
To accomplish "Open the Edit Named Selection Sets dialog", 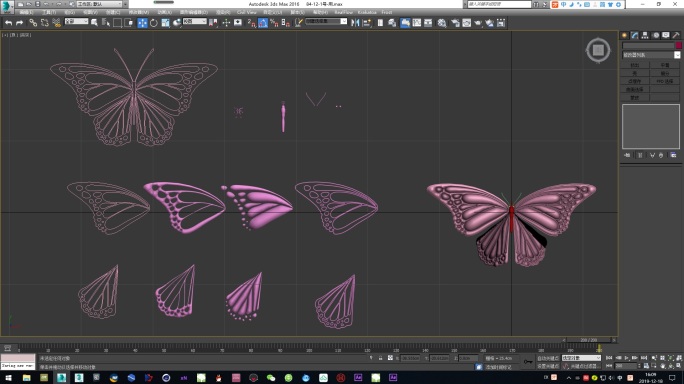I will (x=298, y=23).
